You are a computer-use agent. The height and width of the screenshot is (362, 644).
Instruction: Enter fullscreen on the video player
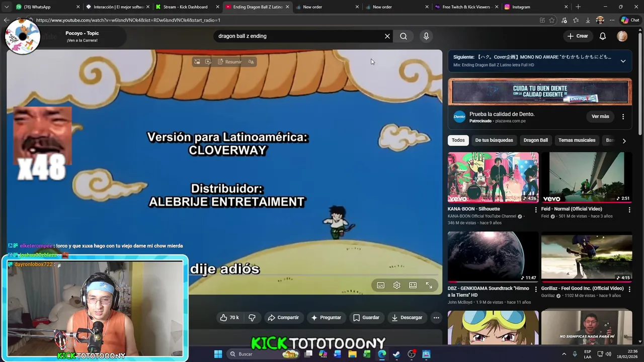click(x=429, y=286)
